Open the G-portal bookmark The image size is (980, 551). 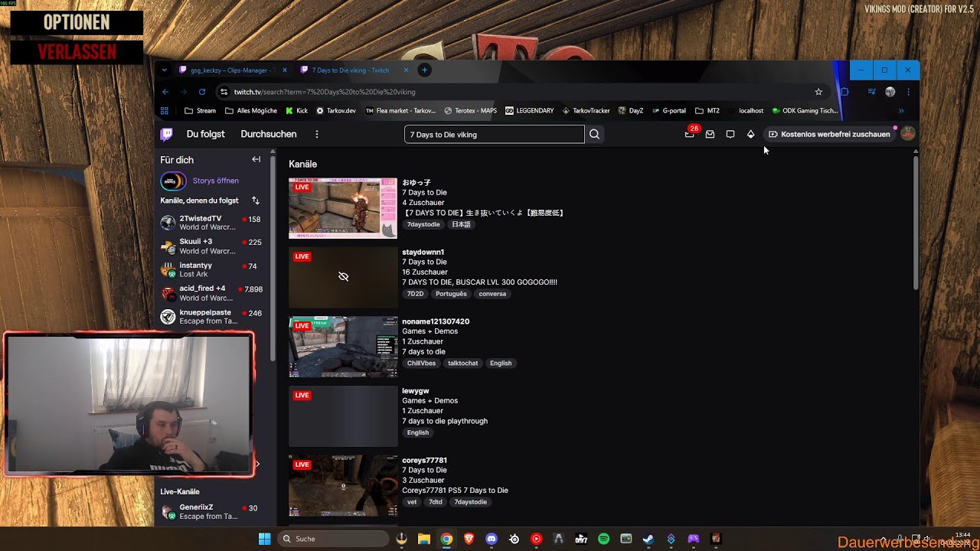coord(668,111)
